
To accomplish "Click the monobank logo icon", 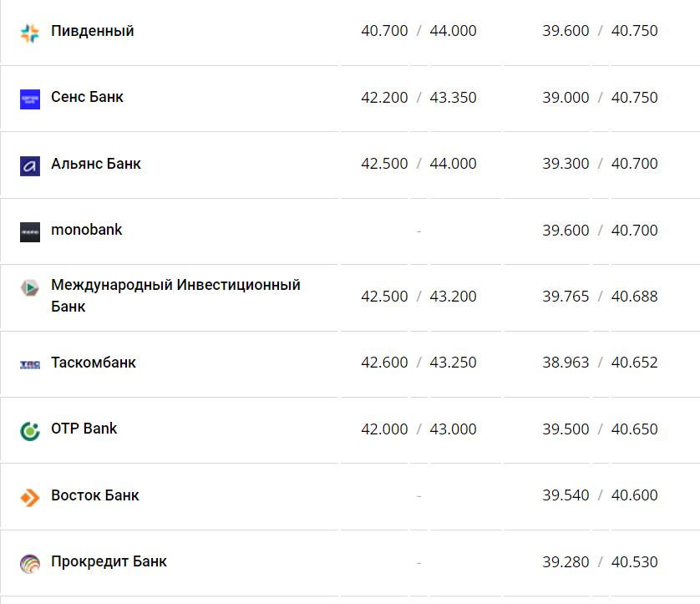I will 30,231.
